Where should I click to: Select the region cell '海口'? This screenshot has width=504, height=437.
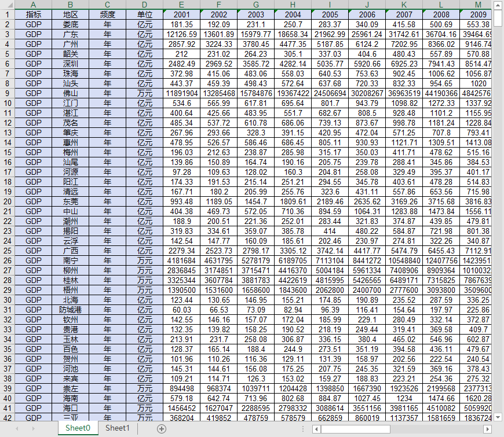[71, 408]
